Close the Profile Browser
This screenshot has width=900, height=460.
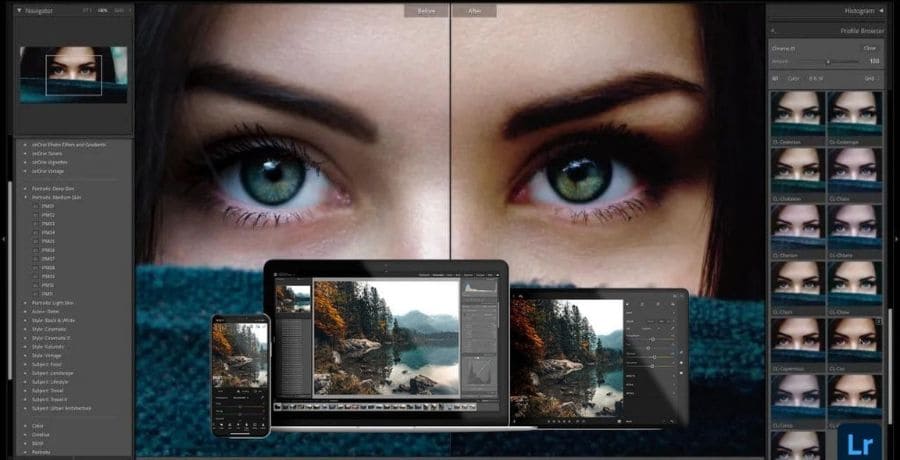pos(869,48)
